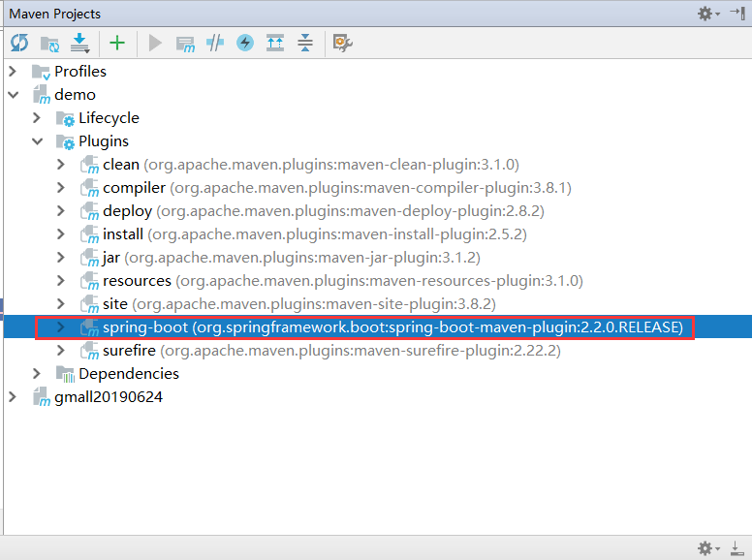Screen dimensions: 752x560
Task: Show dependencies diagram icon
Action: 275,43
